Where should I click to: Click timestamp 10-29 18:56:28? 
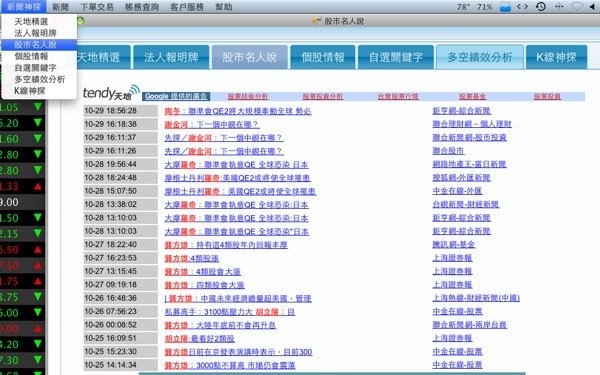[111, 111]
